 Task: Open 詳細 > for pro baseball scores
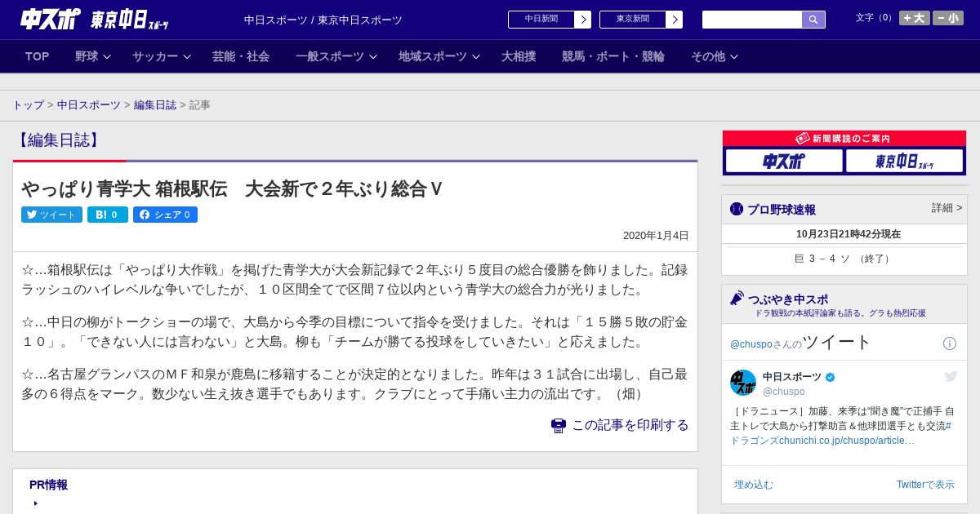[947, 208]
